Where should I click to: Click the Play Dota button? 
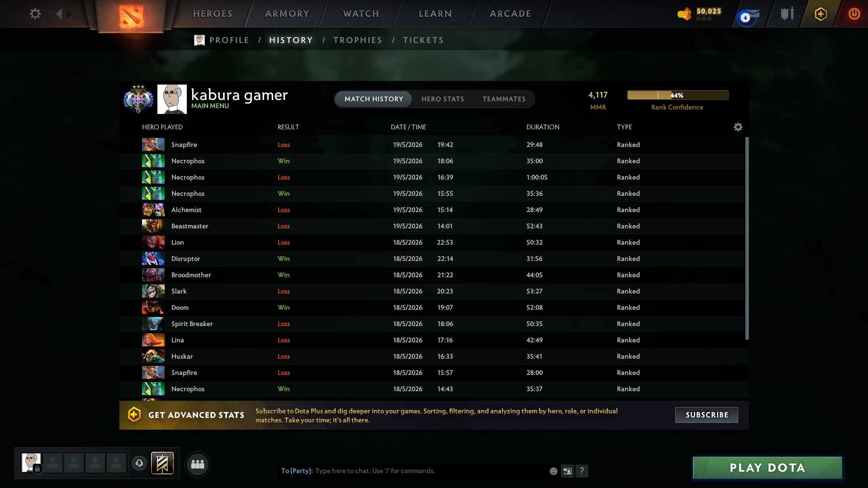point(768,468)
